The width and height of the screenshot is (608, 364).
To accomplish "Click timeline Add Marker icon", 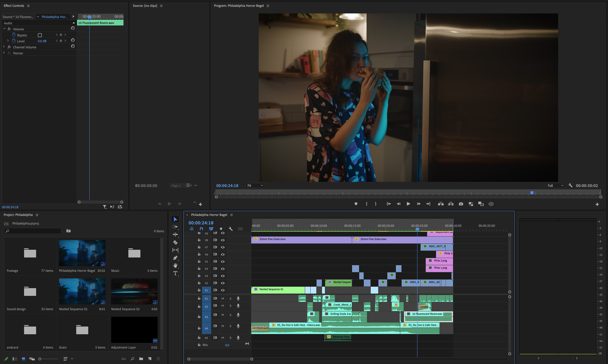I will (x=221, y=229).
